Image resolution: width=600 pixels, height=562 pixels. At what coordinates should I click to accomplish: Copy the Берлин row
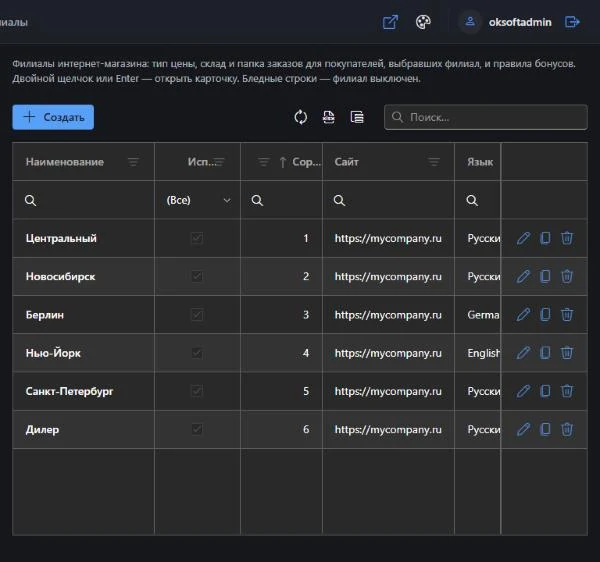point(545,314)
